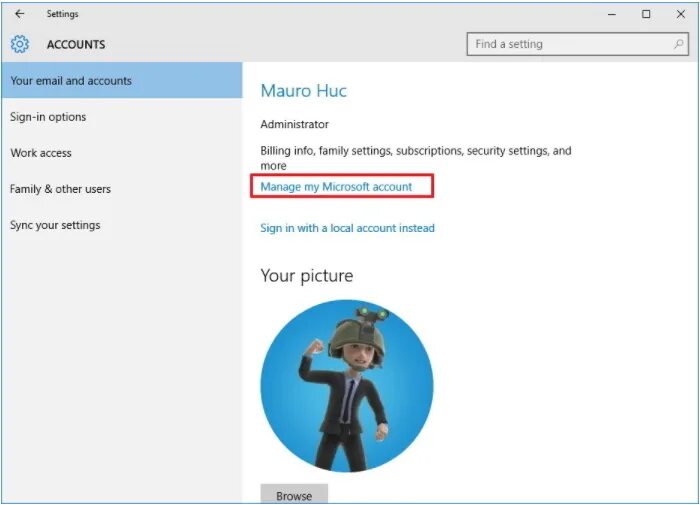Viewport: 700px width, 505px height.
Task: Click the Administrator label
Action: pyautogui.click(x=295, y=124)
